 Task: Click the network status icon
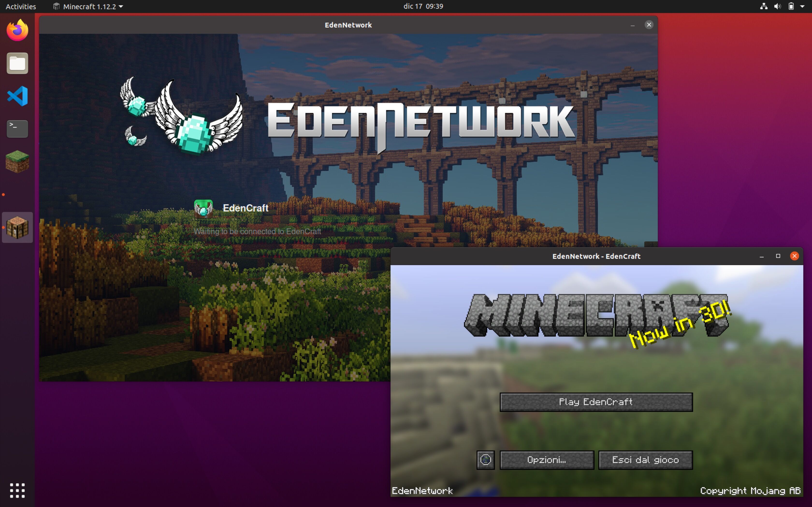coord(764,6)
